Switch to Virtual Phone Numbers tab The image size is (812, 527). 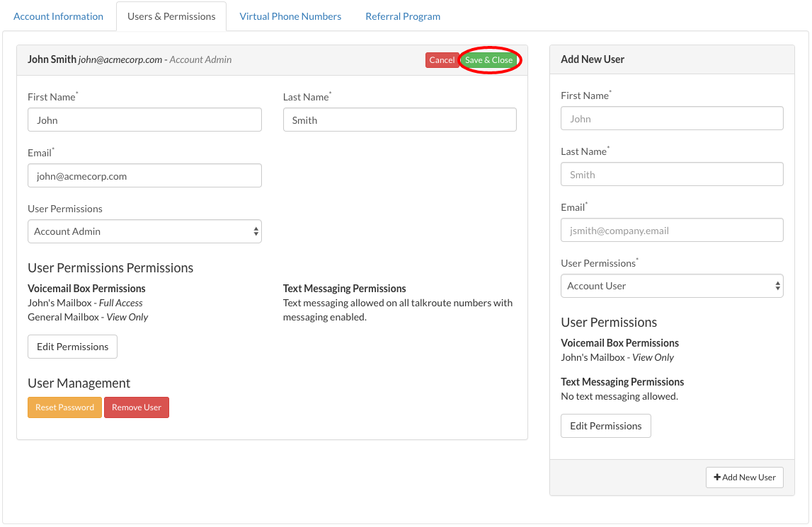[290, 16]
